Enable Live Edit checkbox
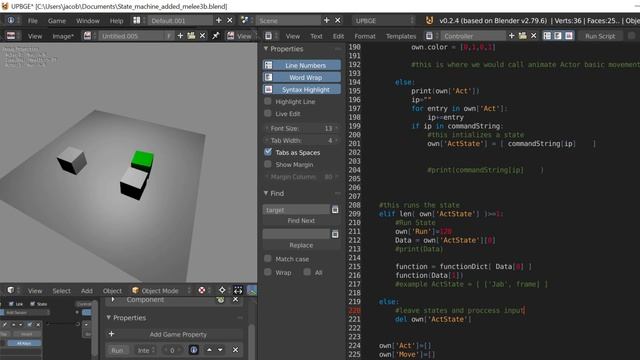Screen dimensions: 640x360 coord(268,113)
